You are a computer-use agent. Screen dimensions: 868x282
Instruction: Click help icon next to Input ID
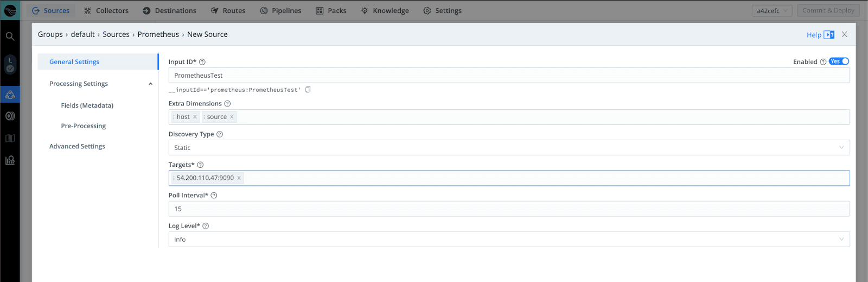tap(202, 62)
